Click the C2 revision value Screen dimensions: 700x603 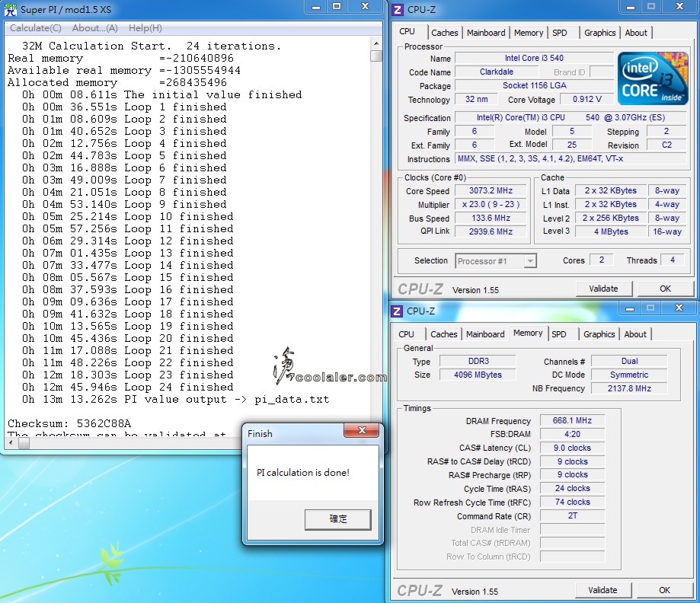[x=666, y=145]
